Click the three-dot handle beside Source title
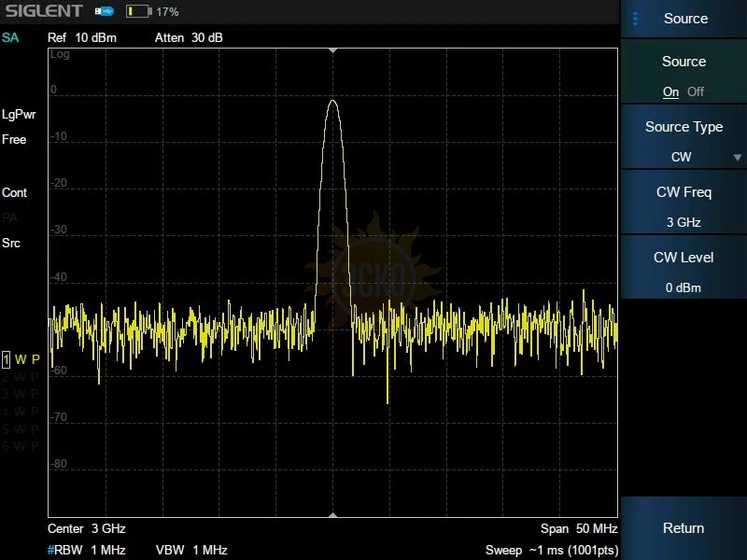 (635, 19)
